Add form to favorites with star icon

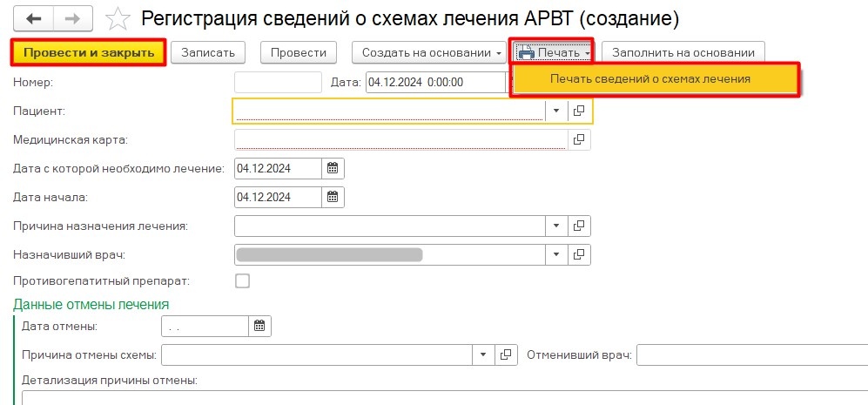pos(118,18)
